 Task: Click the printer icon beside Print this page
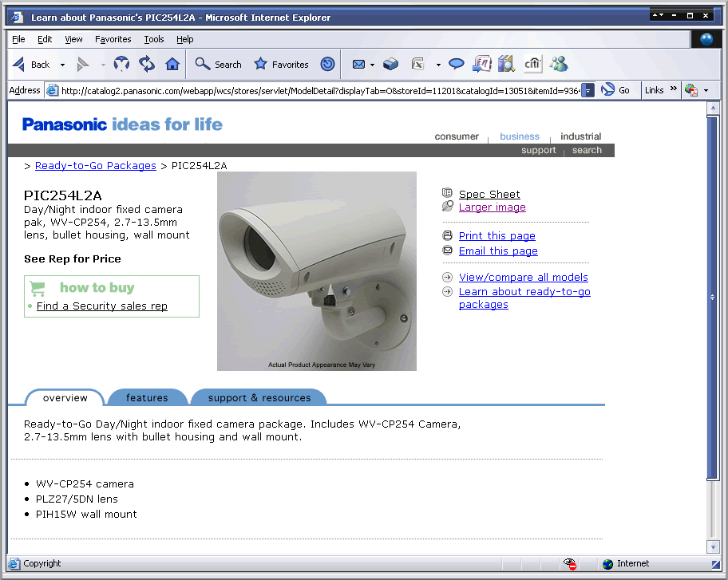[447, 235]
